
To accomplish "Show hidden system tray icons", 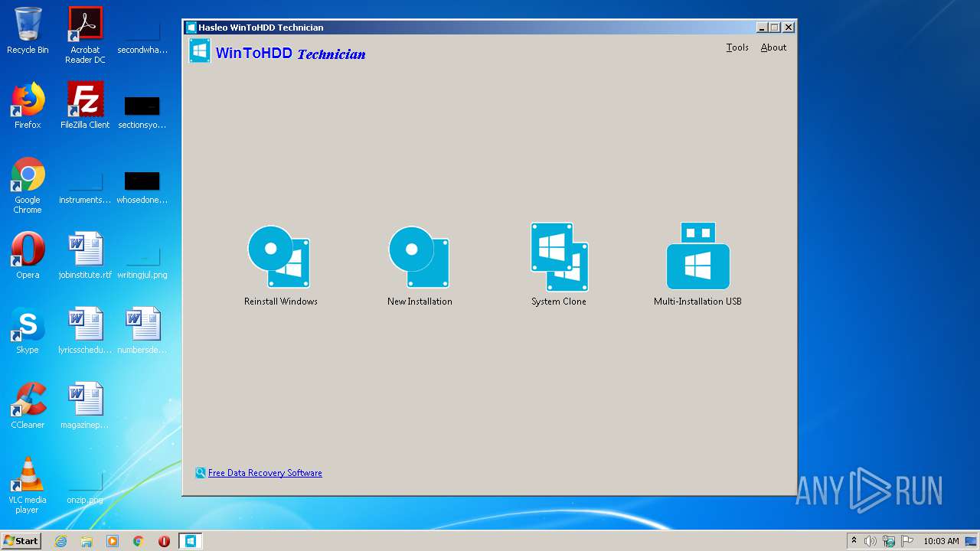I will tap(854, 541).
